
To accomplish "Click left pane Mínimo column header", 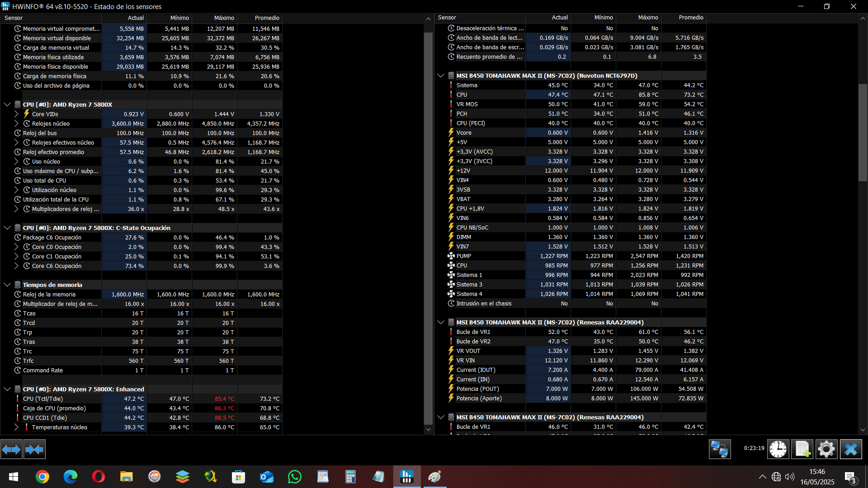I will coord(170,18).
